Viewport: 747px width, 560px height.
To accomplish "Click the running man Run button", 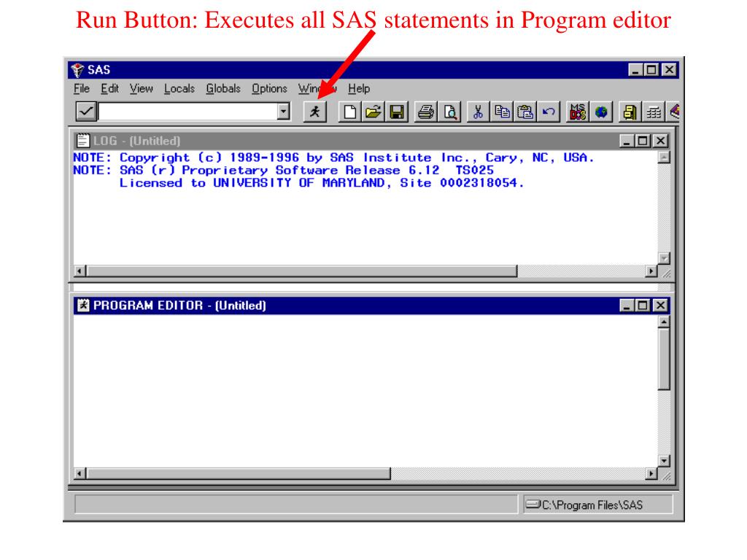I will coord(315,112).
